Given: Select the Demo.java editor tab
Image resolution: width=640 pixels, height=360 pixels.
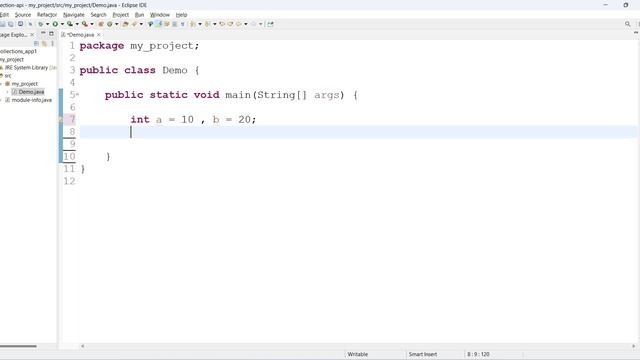Looking at the screenshot, I should [80, 35].
